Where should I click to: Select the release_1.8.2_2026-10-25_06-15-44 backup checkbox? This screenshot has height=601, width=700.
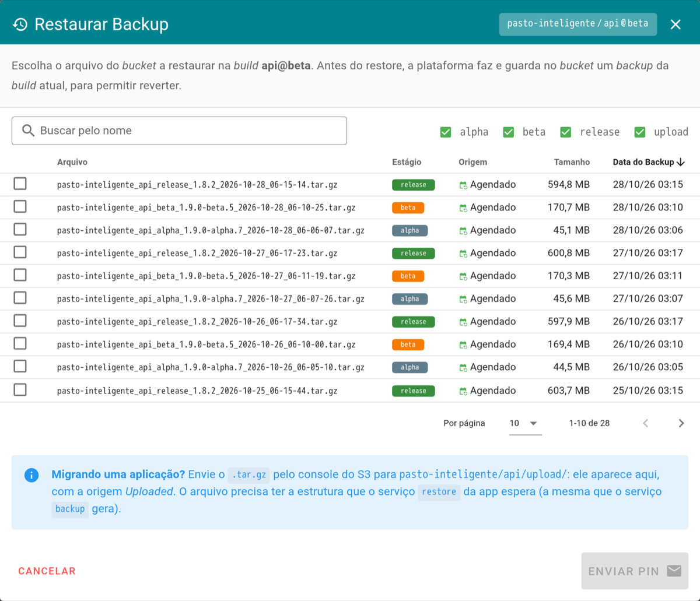[x=20, y=389]
